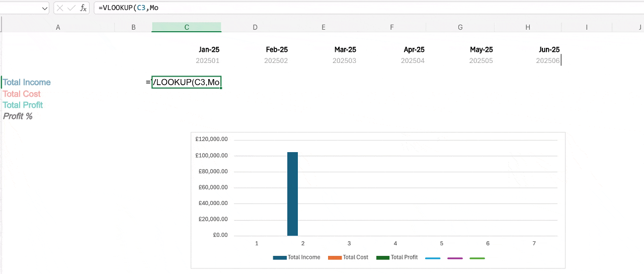The height and width of the screenshot is (274, 644).
Task: Click the Mar-25 header cell
Action: 345,49
